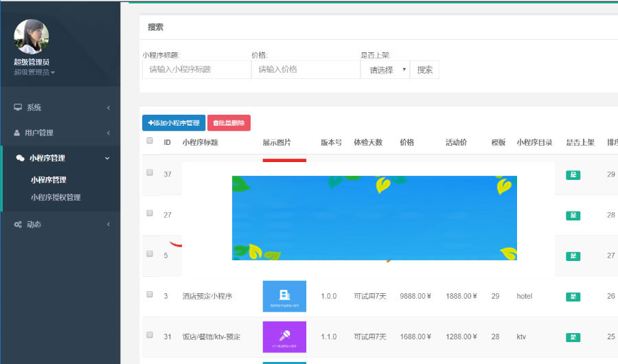Click the gears icon beside 动态

18,225
